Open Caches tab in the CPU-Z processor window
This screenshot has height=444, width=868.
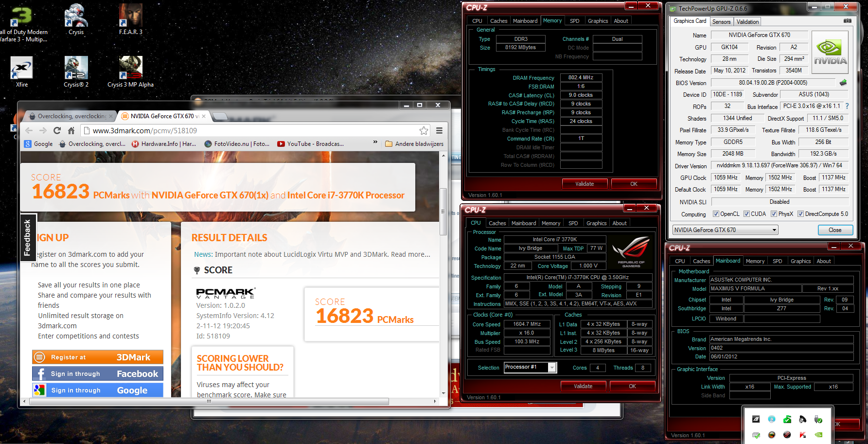pos(497,223)
